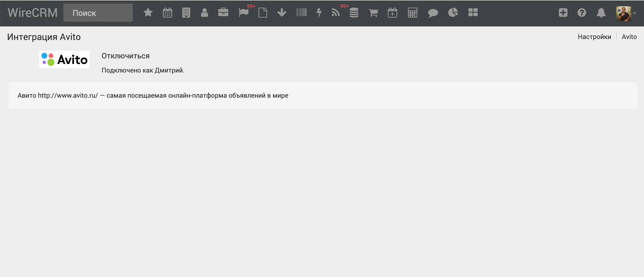Open the help question mark icon
Viewport: 644px width, 277px height.
click(582, 13)
